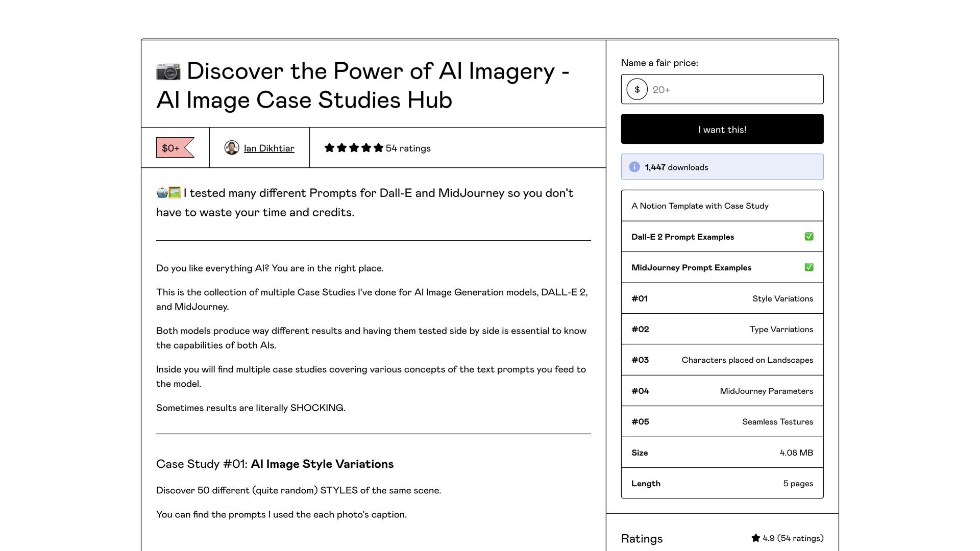Image resolution: width=980 pixels, height=551 pixels.
Task: Click the info icon beside 1,447 downloads
Action: click(634, 167)
